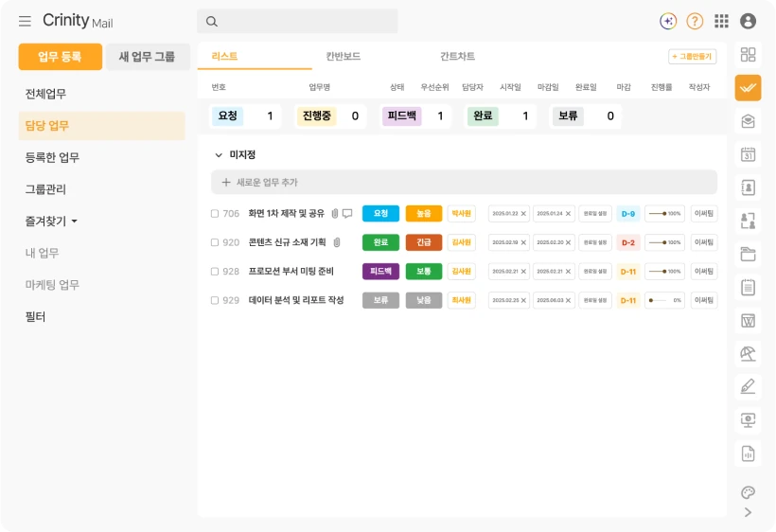Open the hamburger menu icon

[25, 21]
